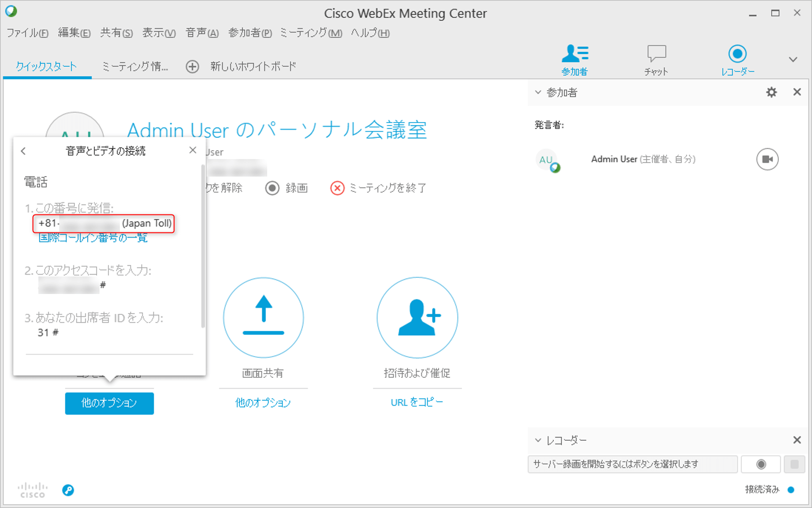Click the add new whiteboard plus icon
This screenshot has width=812, height=508.
tap(192, 67)
